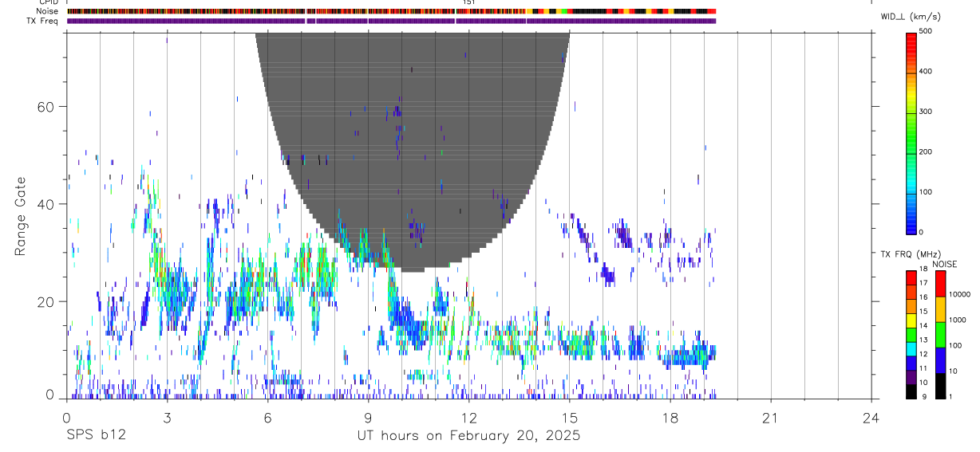Click the '200' label on WID color bar

point(926,151)
